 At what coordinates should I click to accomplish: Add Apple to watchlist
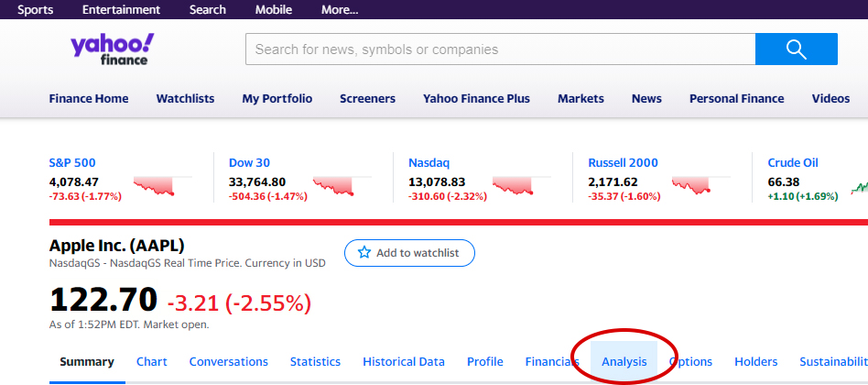click(409, 253)
